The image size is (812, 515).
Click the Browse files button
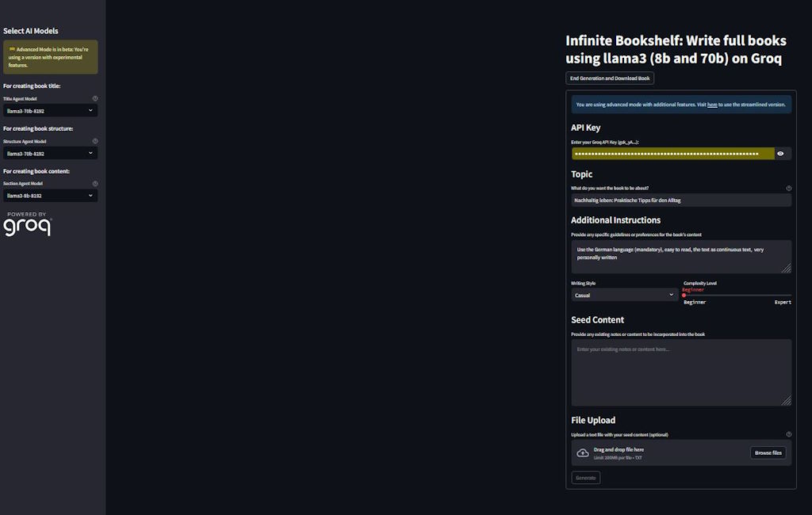[x=768, y=453]
